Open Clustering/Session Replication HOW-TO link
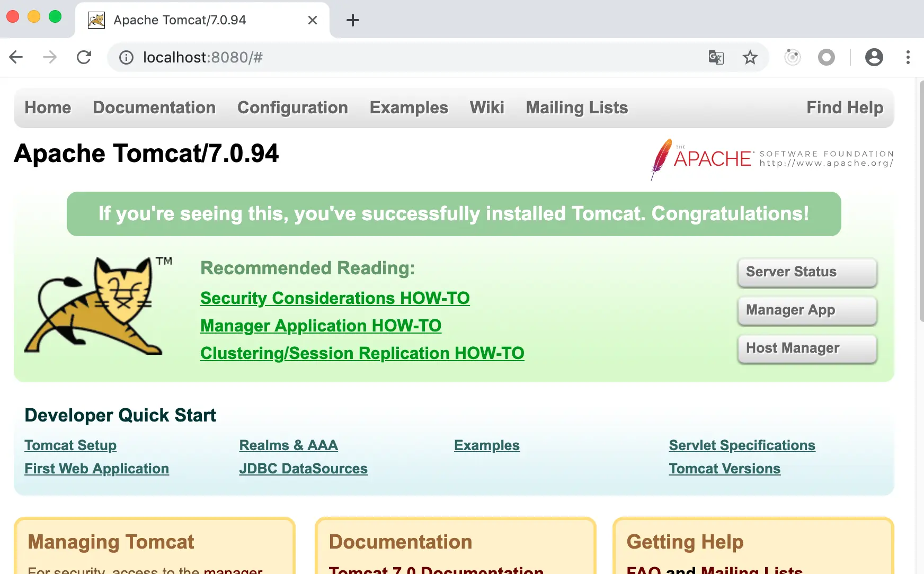The height and width of the screenshot is (574, 924). pos(362,353)
